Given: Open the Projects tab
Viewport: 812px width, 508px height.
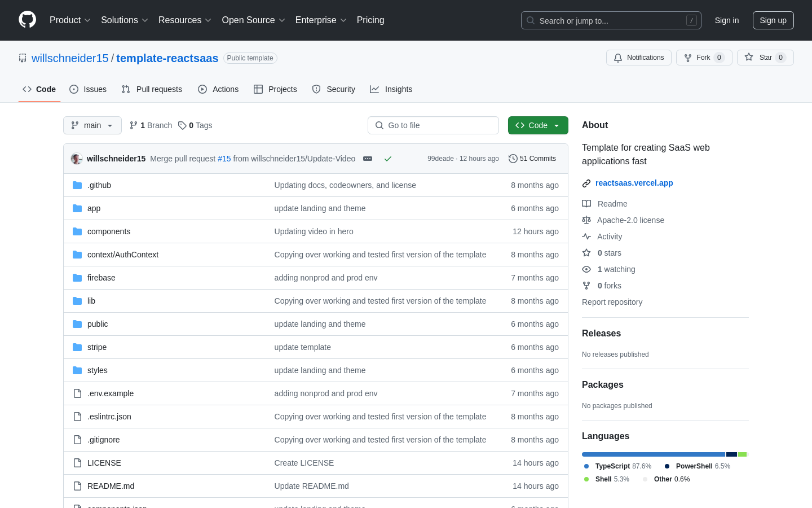Looking at the screenshot, I should point(275,89).
